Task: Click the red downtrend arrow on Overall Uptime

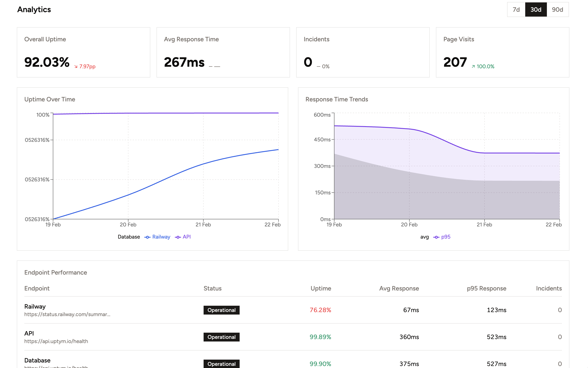Action: pyautogui.click(x=76, y=67)
